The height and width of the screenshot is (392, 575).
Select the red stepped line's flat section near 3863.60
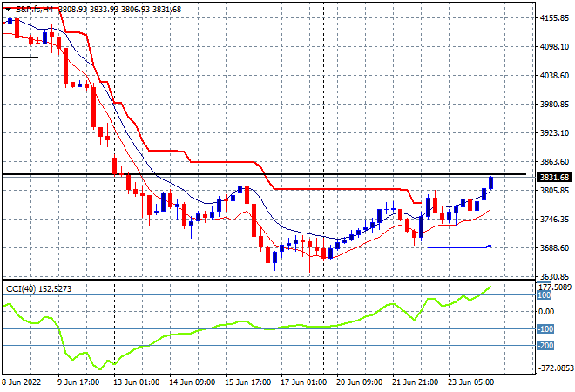click(x=222, y=161)
